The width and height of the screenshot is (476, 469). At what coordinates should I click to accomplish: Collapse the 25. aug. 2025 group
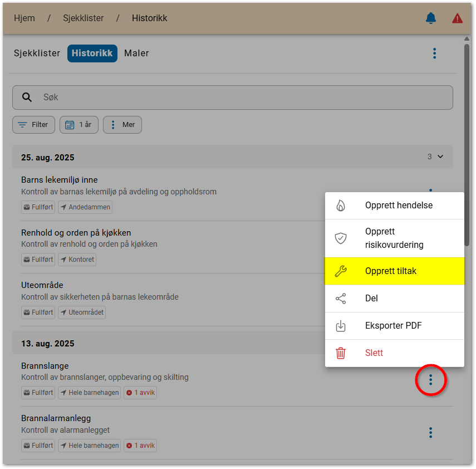[x=440, y=157]
